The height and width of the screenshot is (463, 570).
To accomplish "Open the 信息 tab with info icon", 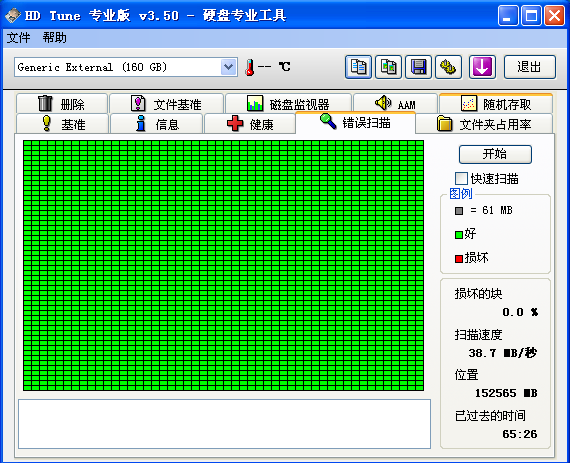I will coord(156,124).
